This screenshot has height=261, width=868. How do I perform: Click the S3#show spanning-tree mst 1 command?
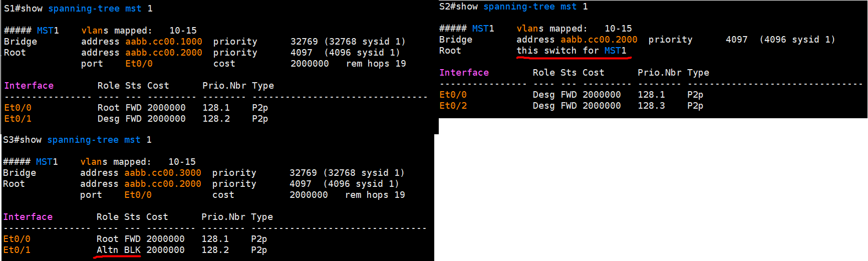click(77, 140)
